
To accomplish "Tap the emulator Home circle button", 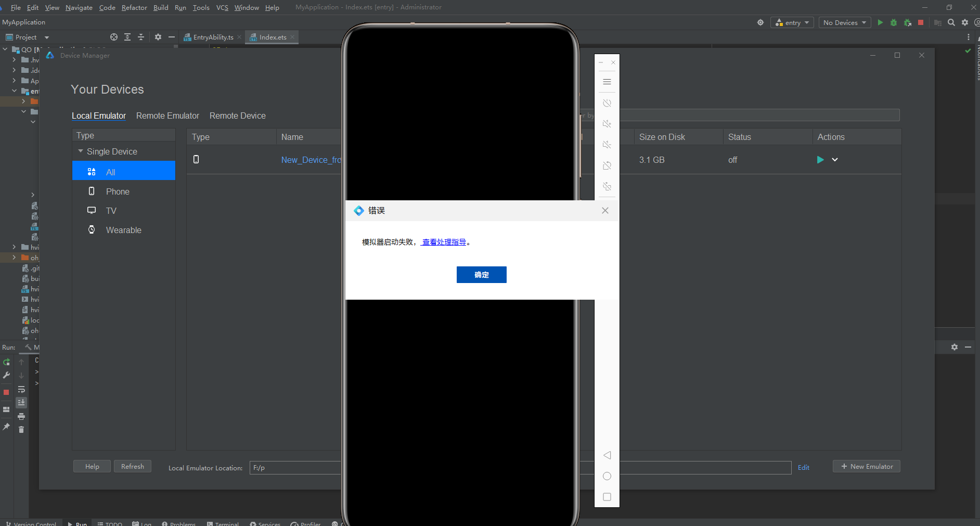I will [607, 476].
